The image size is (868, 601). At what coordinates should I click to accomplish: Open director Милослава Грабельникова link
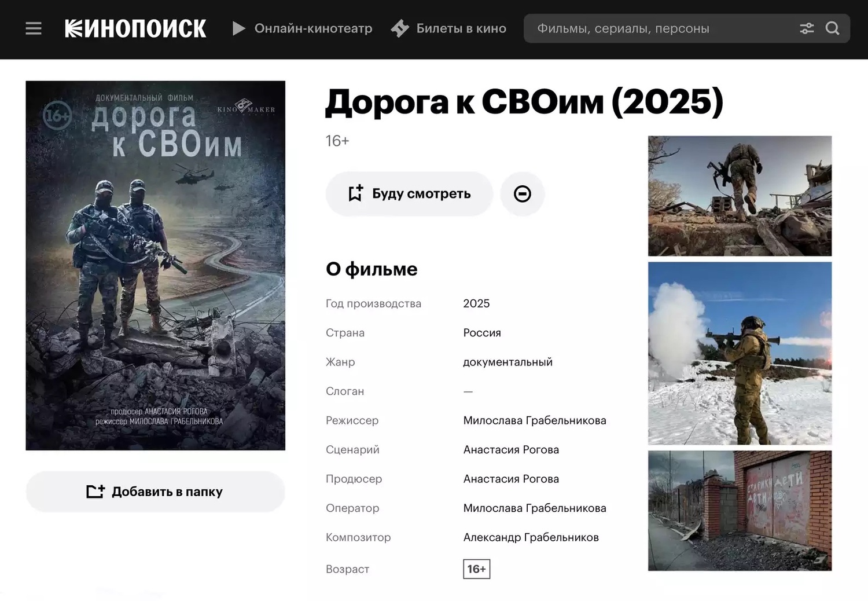click(x=534, y=420)
